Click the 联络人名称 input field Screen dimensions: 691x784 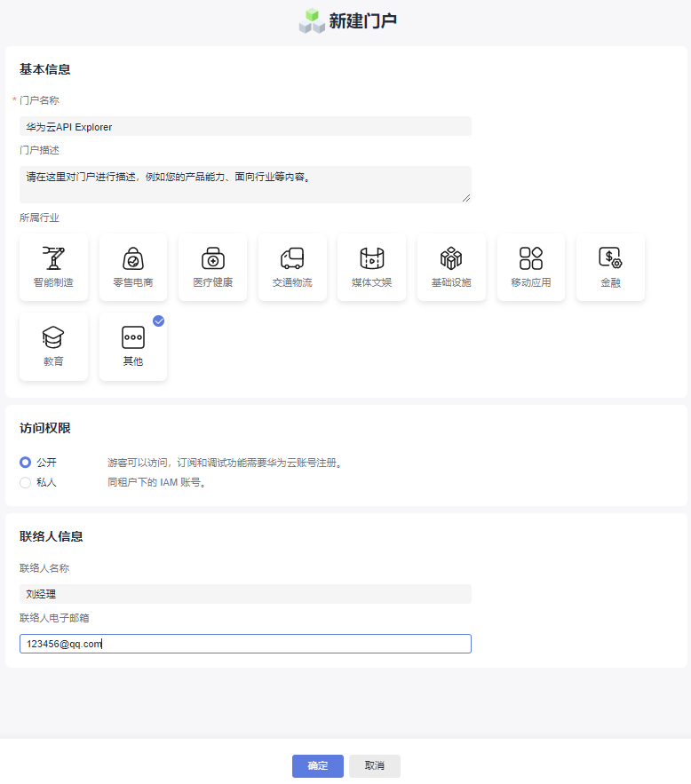point(245,594)
